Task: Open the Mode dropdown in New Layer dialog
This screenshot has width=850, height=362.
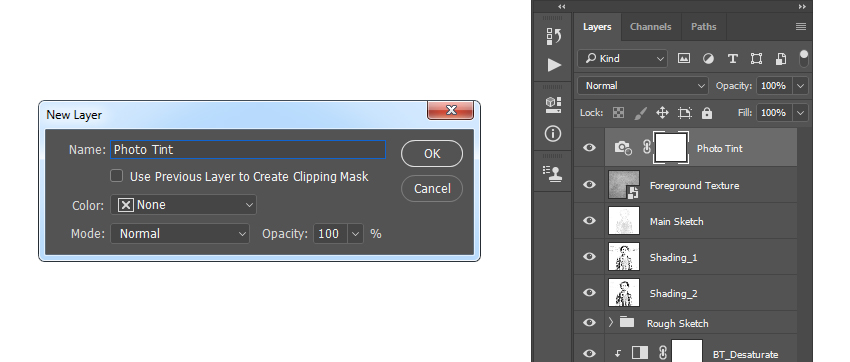Action: coord(180,234)
